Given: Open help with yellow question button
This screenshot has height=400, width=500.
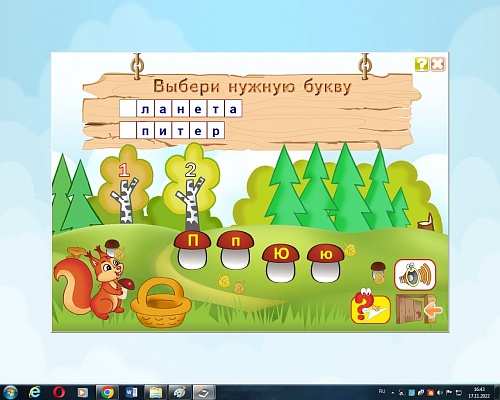Looking at the screenshot, I should [x=422, y=64].
